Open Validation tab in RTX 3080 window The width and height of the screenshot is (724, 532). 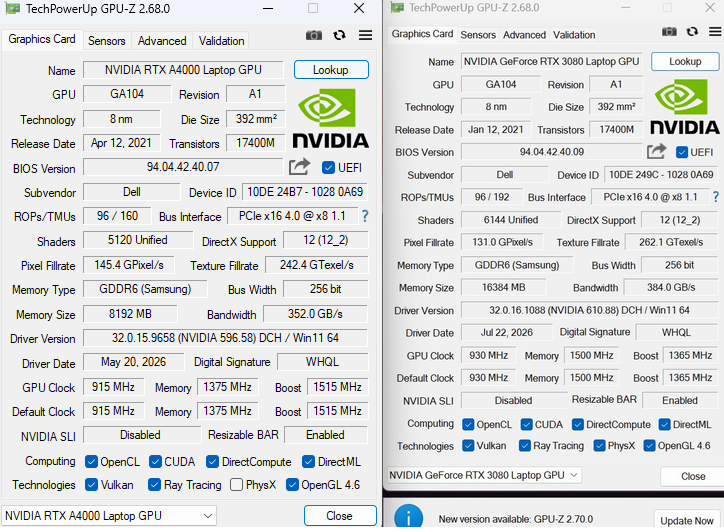tap(574, 35)
